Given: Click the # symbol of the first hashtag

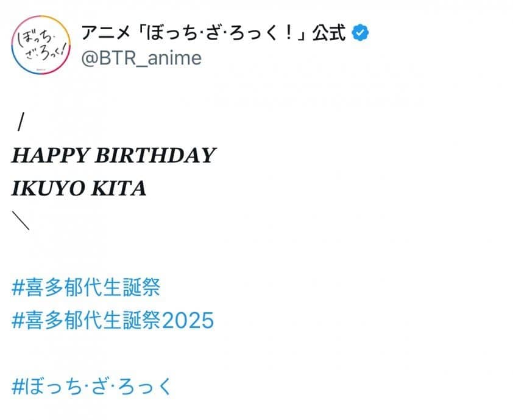Looking at the screenshot, I should coord(18,287).
